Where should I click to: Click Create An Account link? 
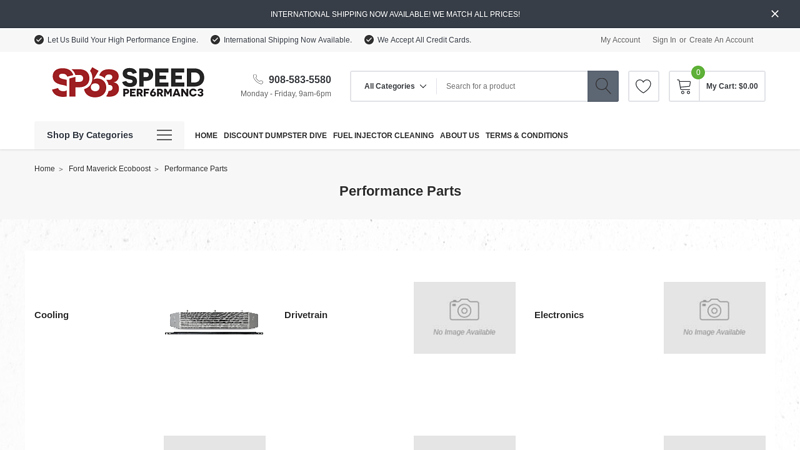pos(721,40)
